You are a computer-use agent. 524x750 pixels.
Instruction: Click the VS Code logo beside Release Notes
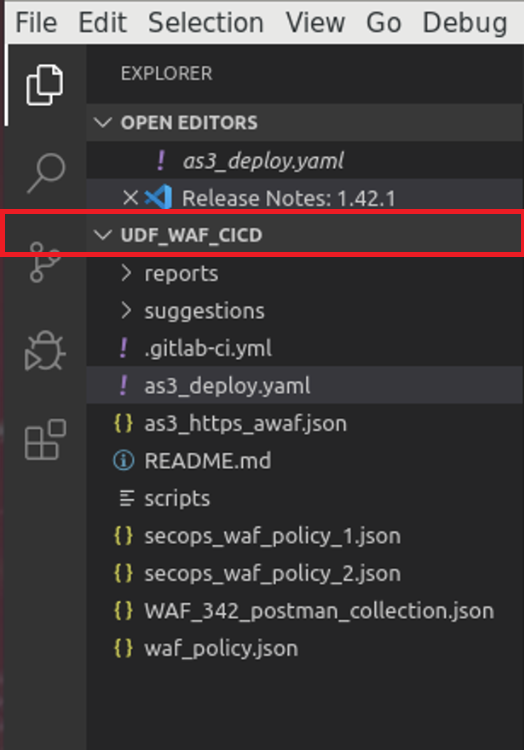159,197
